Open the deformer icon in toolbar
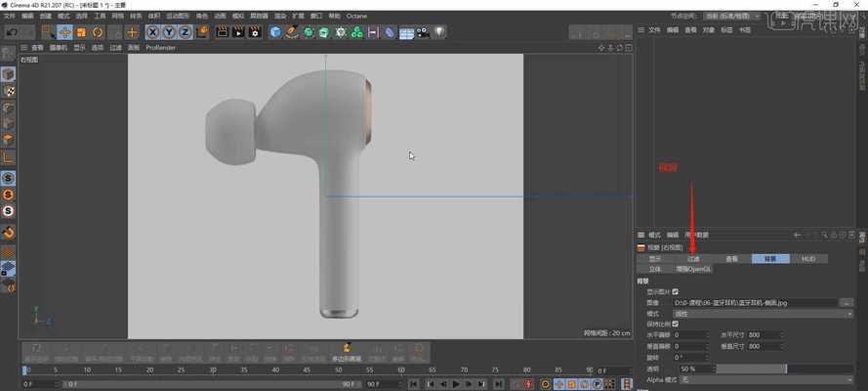The height and width of the screenshot is (391, 868). 390,32
